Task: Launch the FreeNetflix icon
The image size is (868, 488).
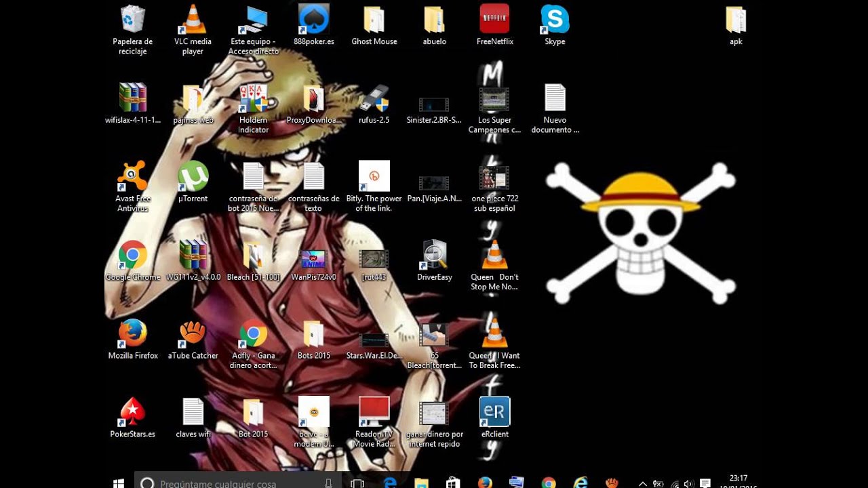Action: coord(495,26)
